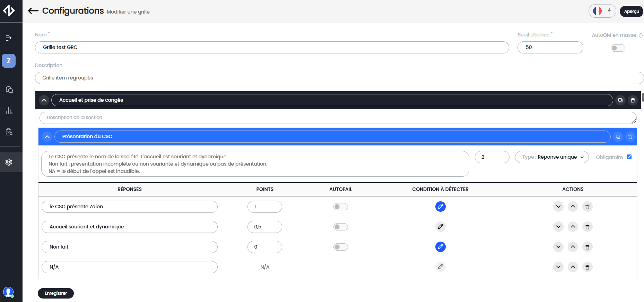
Task: Click the Aperçu button
Action: pos(631,11)
